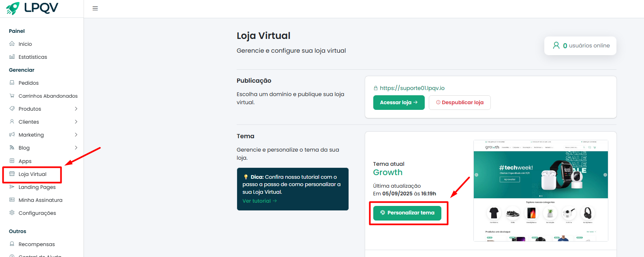Click the Carrinhos Abandonados cart icon
Viewport: 644px width, 257px height.
pyautogui.click(x=12, y=96)
